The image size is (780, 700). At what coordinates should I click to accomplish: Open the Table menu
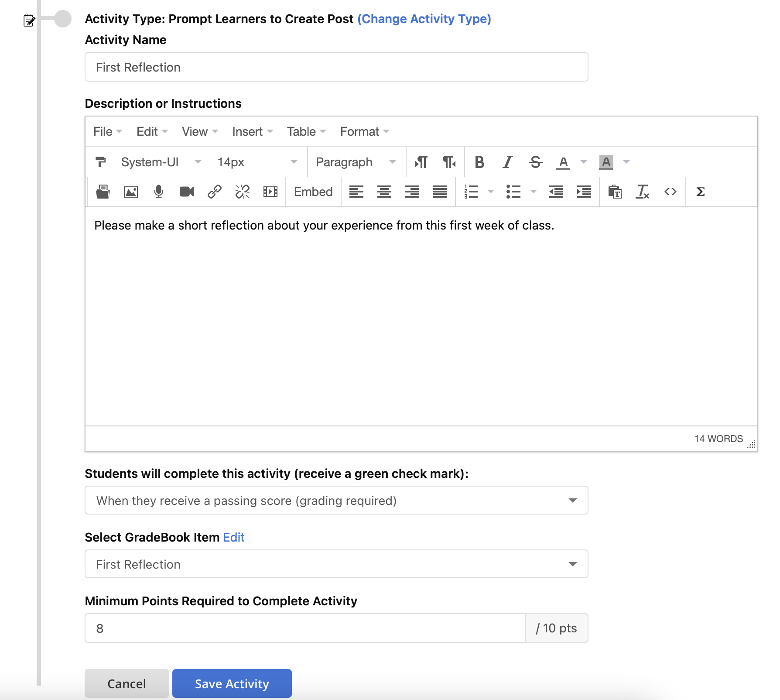pyautogui.click(x=306, y=131)
